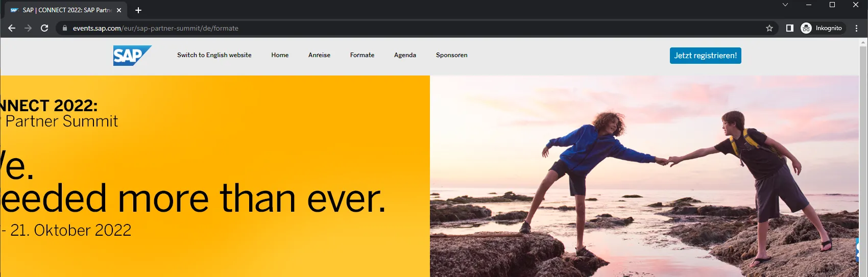Screen dimensions: 868x277
Task: Open the side panel icon
Action: (x=789, y=28)
